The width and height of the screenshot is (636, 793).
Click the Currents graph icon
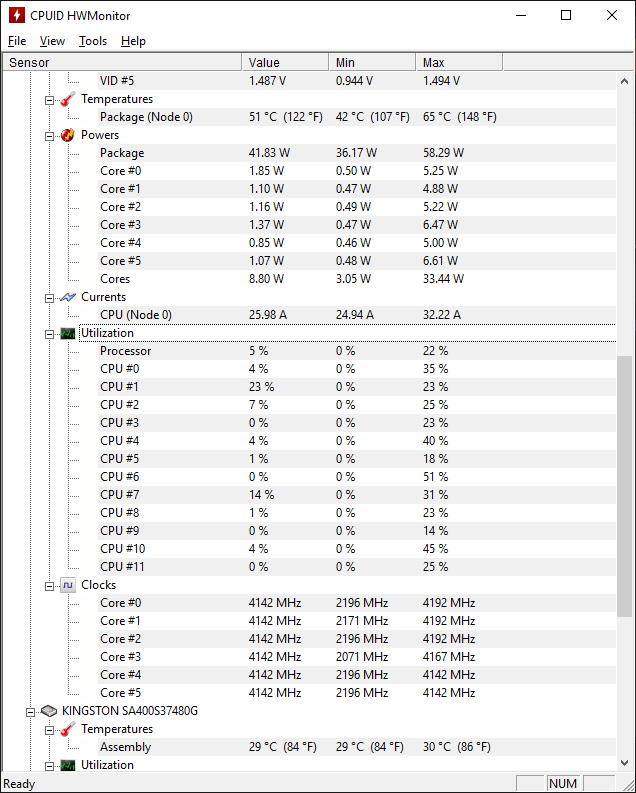pyautogui.click(x=68, y=297)
